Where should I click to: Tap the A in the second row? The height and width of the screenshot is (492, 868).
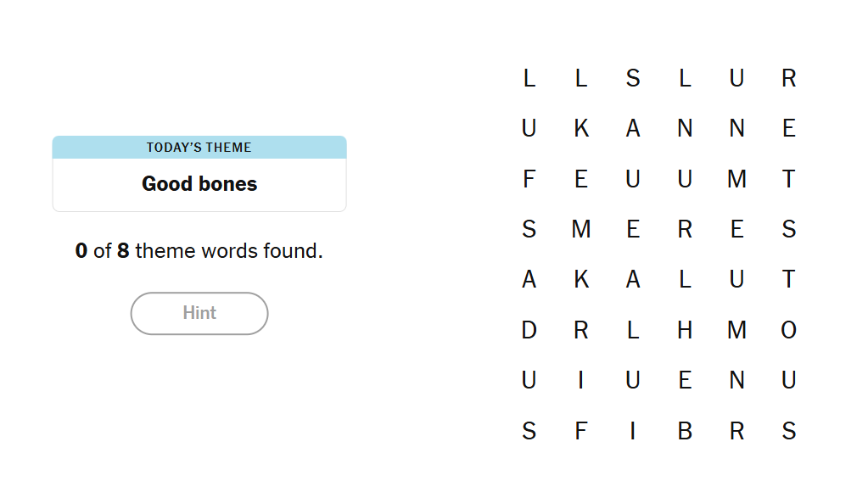633,128
